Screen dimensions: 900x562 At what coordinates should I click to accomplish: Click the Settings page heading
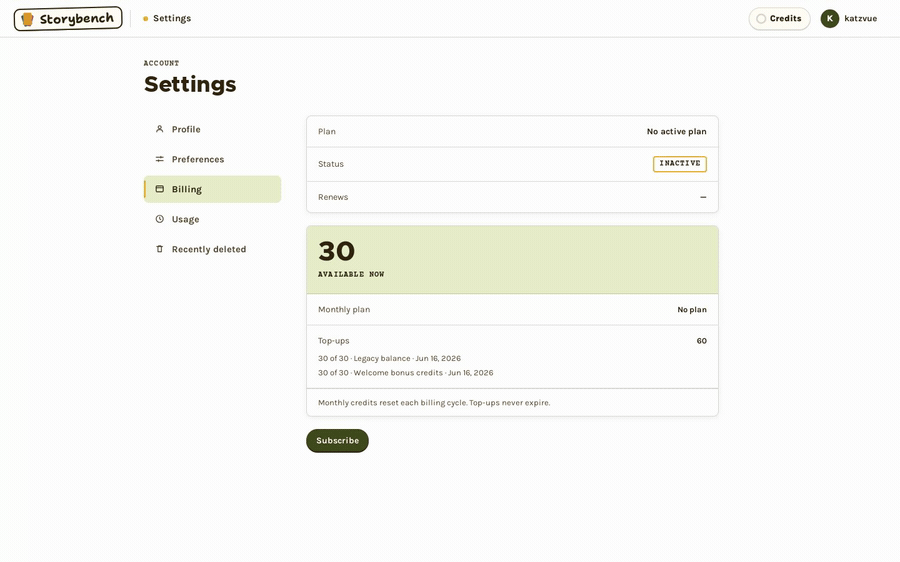coord(190,84)
